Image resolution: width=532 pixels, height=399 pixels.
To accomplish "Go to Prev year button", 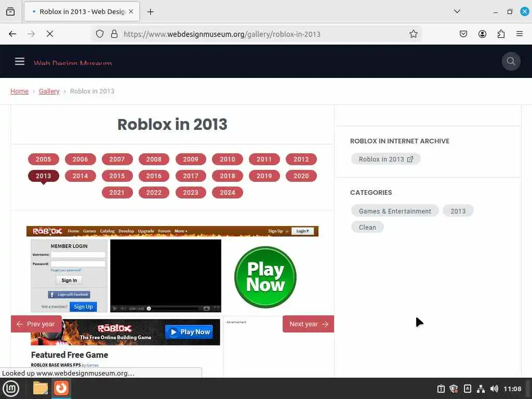I will pyautogui.click(x=36, y=324).
